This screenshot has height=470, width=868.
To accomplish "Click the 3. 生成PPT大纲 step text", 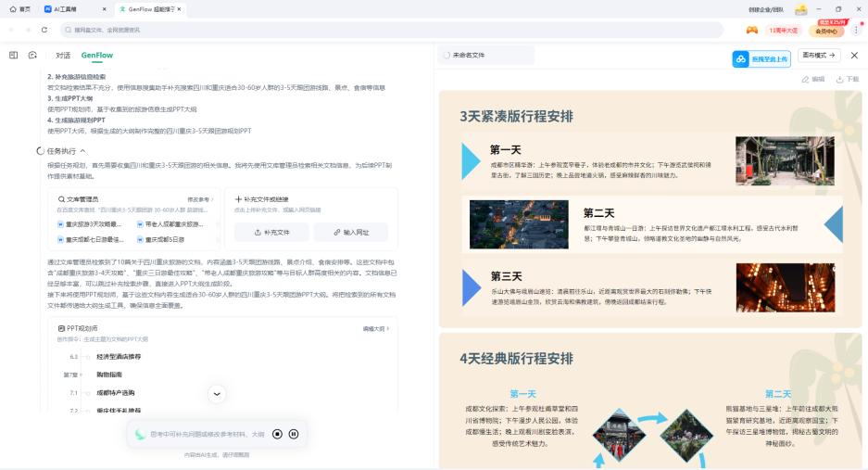I will click(69, 98).
